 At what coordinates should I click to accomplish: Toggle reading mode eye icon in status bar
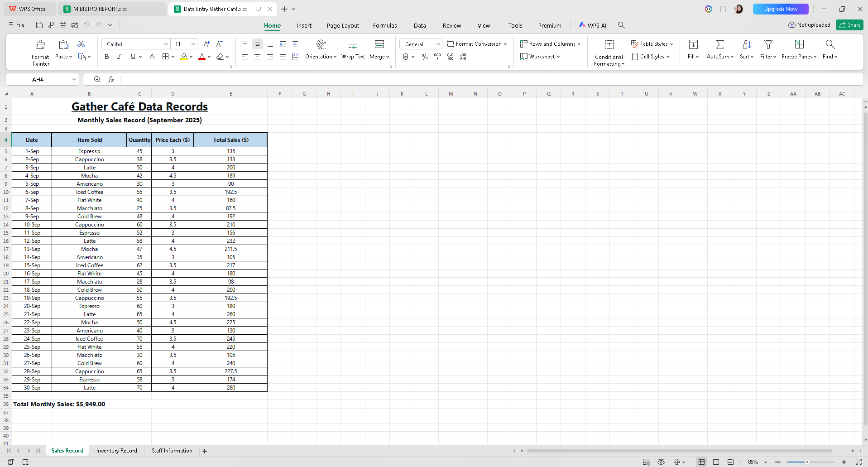(661, 462)
